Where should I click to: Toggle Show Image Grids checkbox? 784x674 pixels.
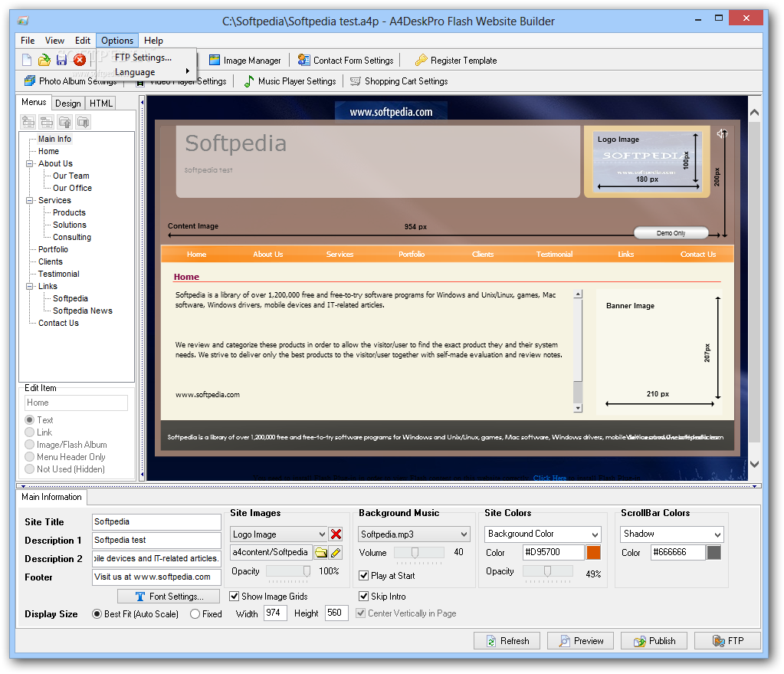(x=234, y=597)
